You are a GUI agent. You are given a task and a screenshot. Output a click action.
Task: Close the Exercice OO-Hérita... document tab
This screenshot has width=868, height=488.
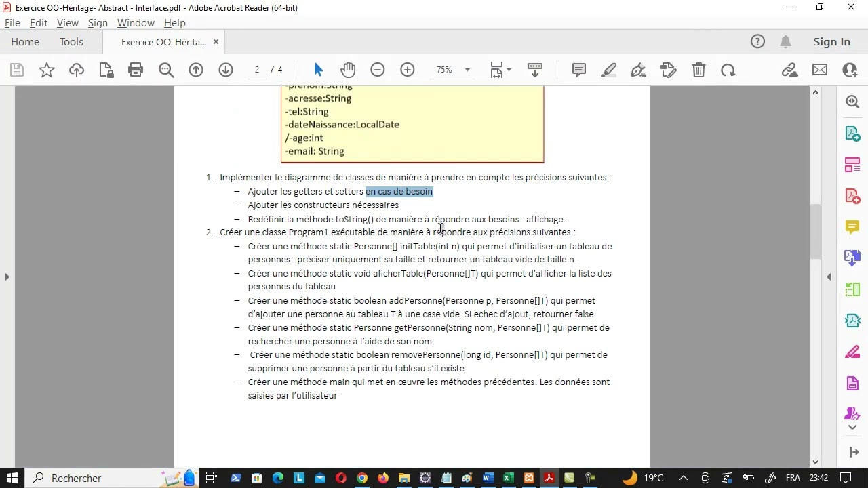tap(216, 42)
